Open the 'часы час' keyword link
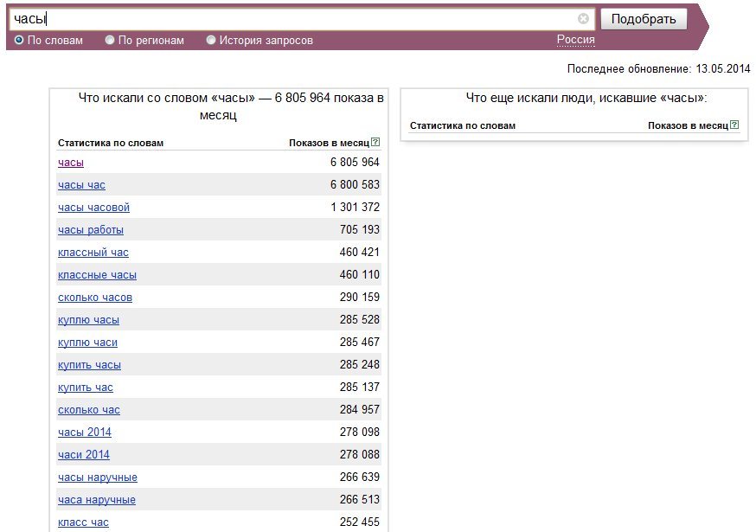This screenshot has width=756, height=532. click(81, 185)
